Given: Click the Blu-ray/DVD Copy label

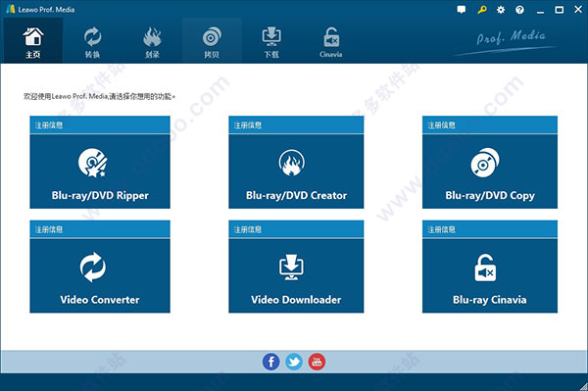Looking at the screenshot, I should click(x=490, y=196).
